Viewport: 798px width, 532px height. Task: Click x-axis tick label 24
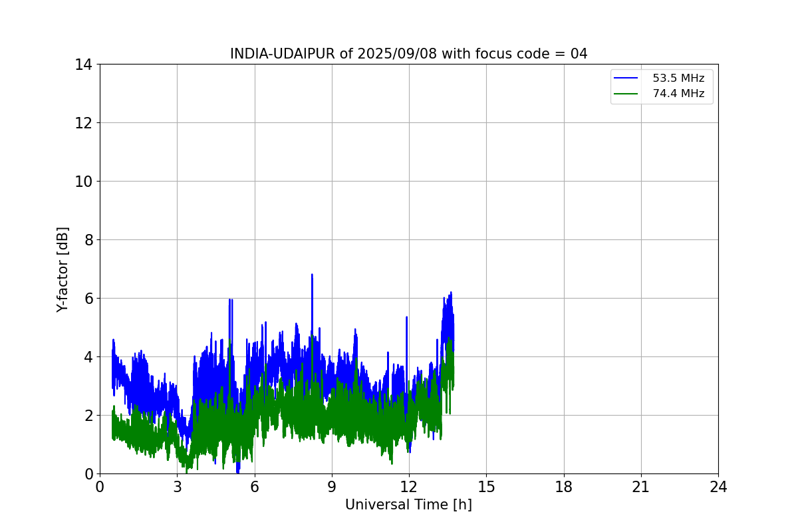point(718,487)
